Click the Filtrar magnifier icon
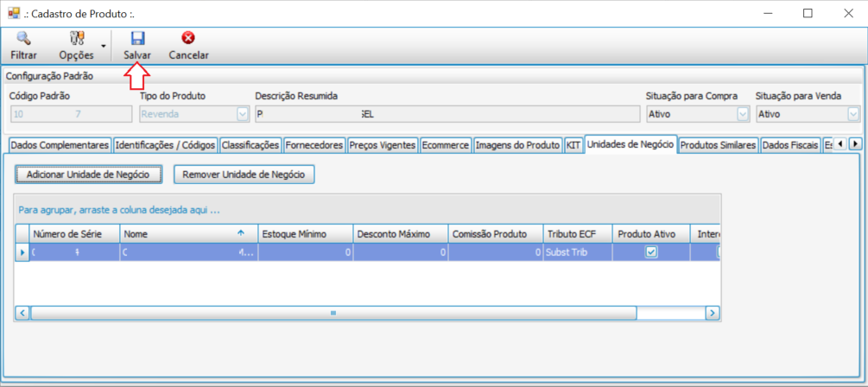The image size is (868, 387). click(23, 38)
